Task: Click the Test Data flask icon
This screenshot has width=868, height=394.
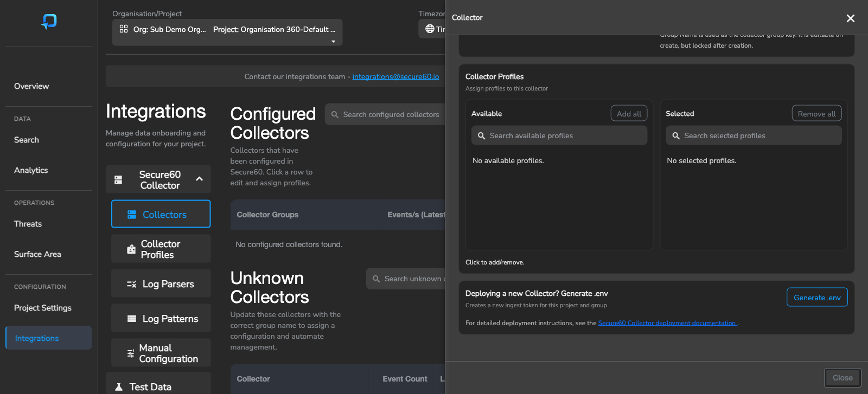Action: pos(119,387)
